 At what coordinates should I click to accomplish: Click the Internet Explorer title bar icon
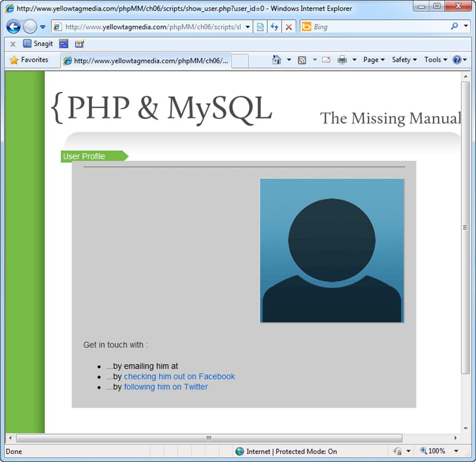click(10, 8)
